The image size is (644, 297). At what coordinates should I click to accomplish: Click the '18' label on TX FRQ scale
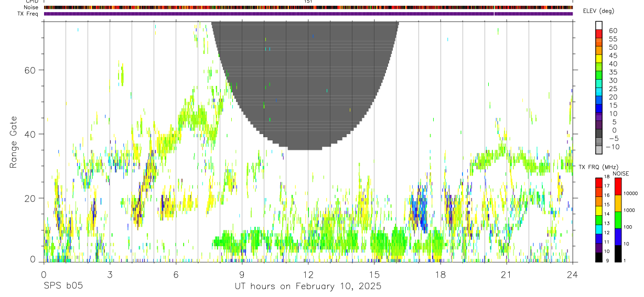click(x=607, y=177)
